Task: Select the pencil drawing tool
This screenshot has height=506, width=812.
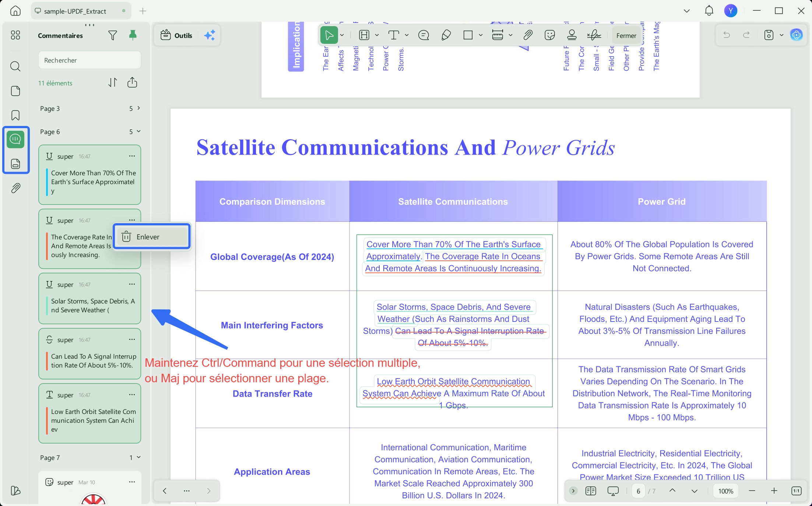Action: 446,35
